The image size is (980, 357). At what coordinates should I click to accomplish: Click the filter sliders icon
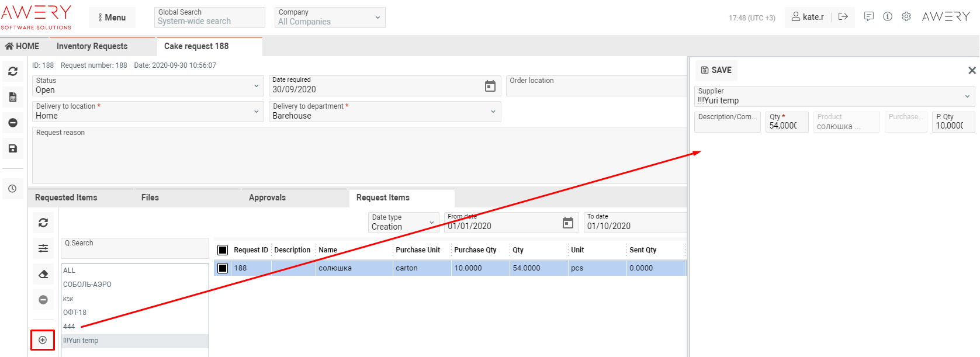pos(43,248)
